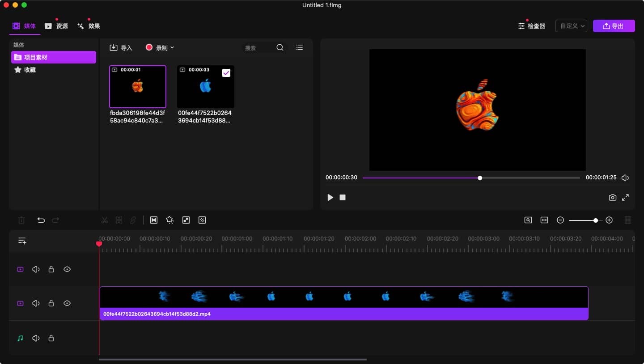Click the link/detach audio icon
The height and width of the screenshot is (364, 644).
pyautogui.click(x=133, y=220)
